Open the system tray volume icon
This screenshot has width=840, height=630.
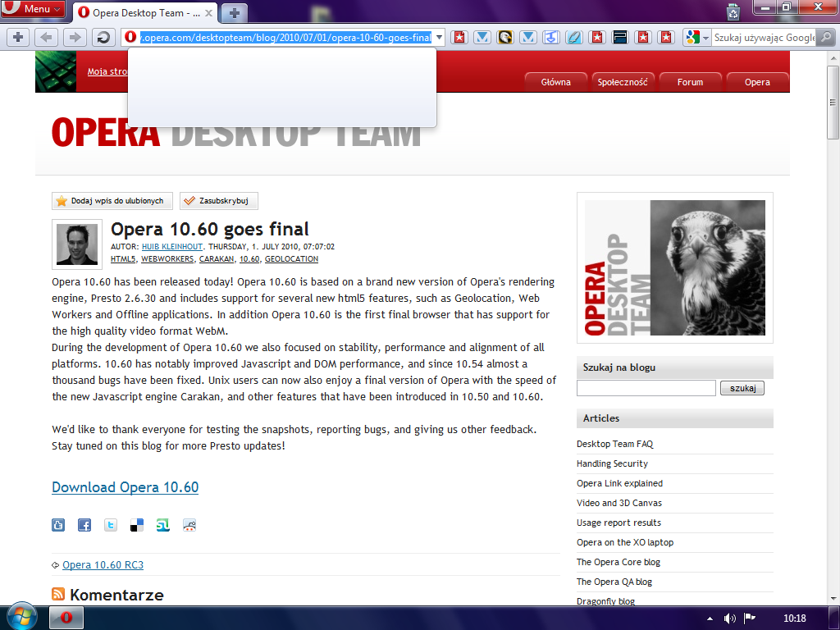(729, 619)
